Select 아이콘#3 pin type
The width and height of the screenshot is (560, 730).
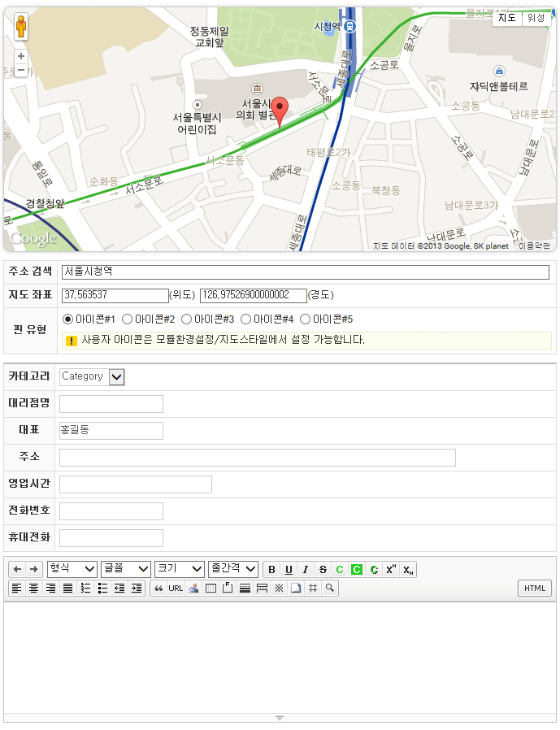(186, 319)
